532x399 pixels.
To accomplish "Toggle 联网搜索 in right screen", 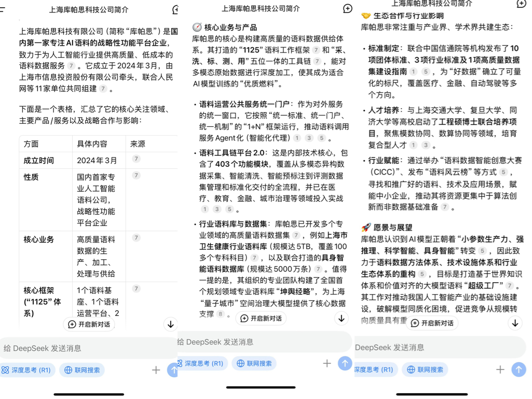I will [x=425, y=369].
